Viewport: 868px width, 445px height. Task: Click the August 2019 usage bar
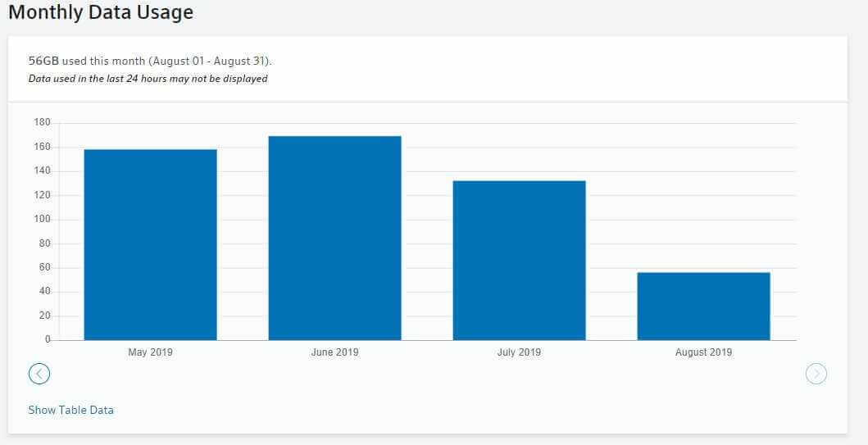point(703,306)
